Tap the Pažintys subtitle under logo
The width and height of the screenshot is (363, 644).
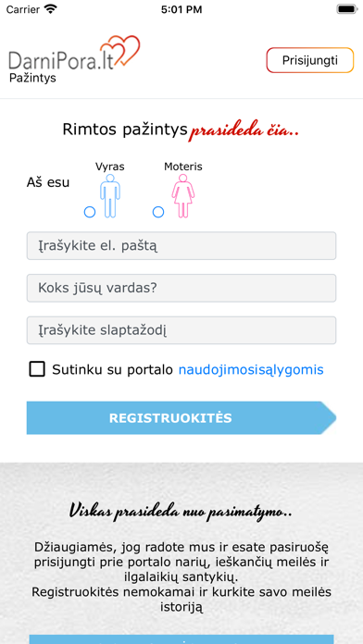click(x=32, y=78)
